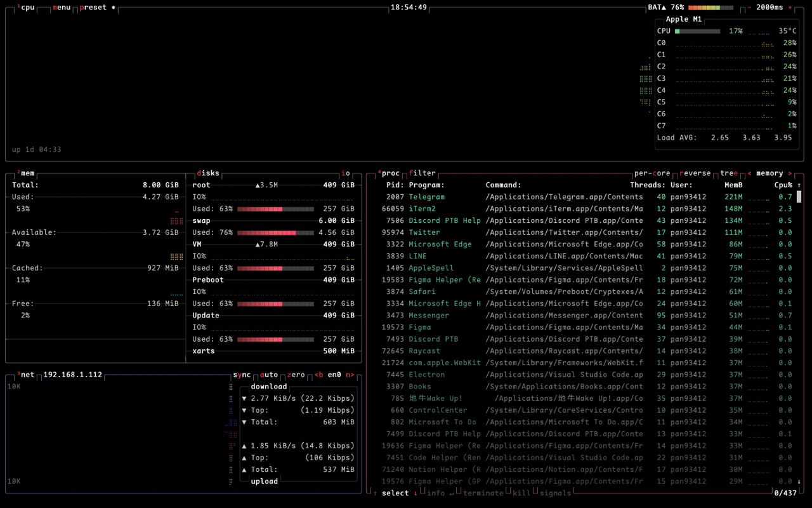
Task: Select the LINE process row
Action: pyautogui.click(x=587, y=256)
